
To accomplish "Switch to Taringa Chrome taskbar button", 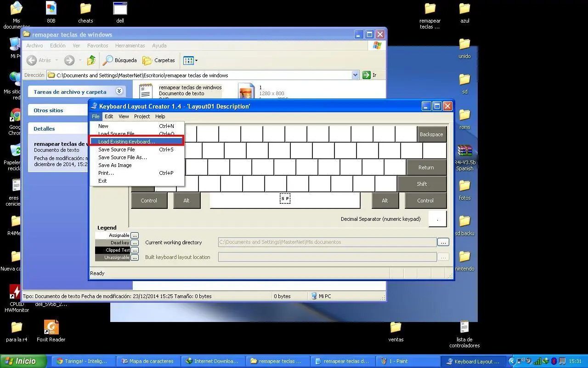I will coord(82,361).
